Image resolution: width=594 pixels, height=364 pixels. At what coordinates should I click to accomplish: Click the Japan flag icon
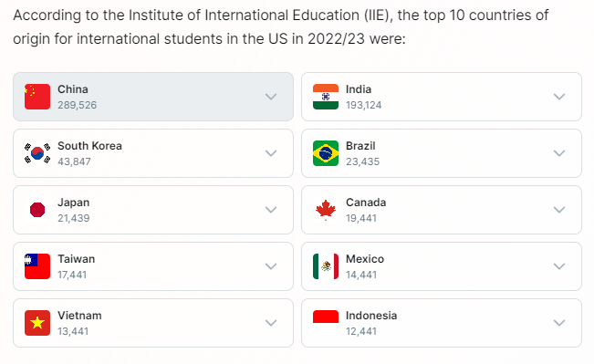click(37, 210)
